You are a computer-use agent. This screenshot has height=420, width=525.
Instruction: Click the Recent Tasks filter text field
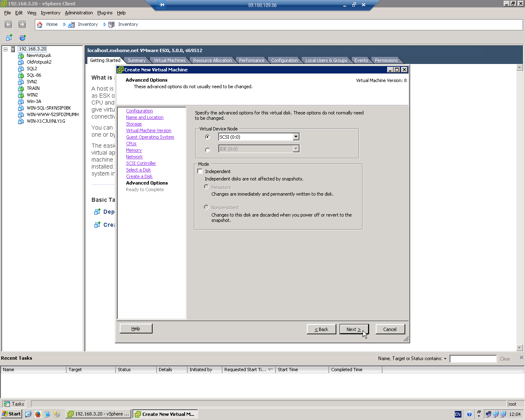(473, 359)
